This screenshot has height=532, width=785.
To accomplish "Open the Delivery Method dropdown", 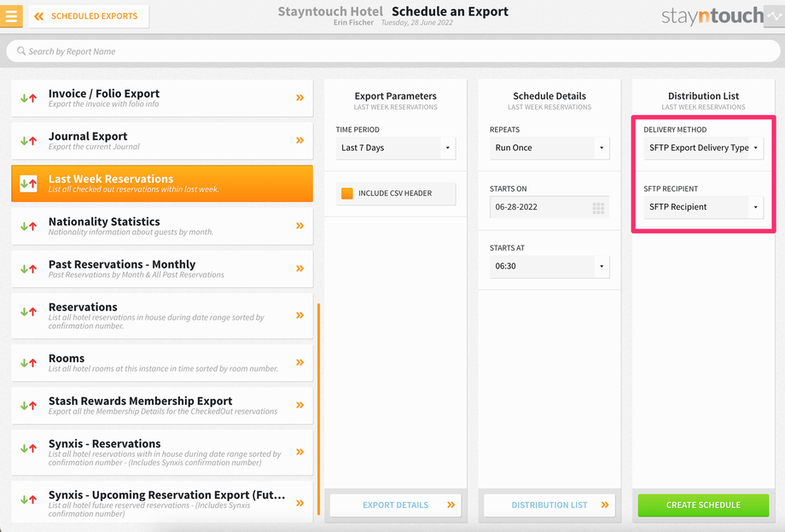I will click(703, 148).
